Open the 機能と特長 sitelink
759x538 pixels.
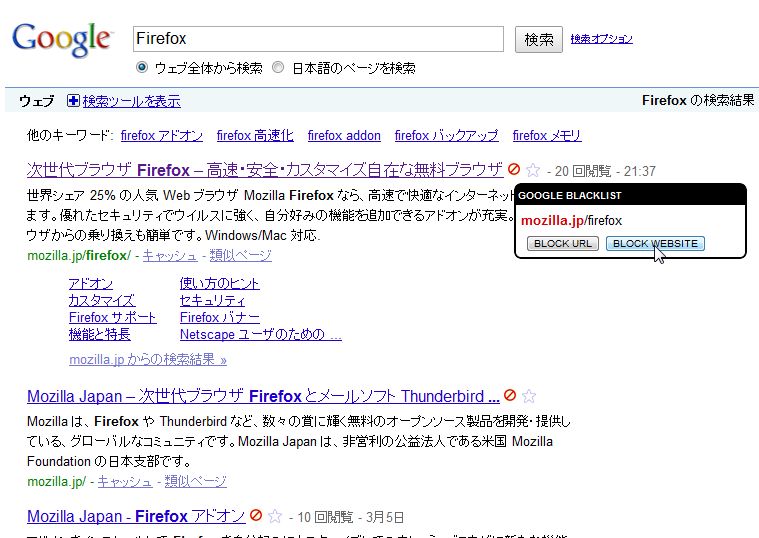(100, 335)
